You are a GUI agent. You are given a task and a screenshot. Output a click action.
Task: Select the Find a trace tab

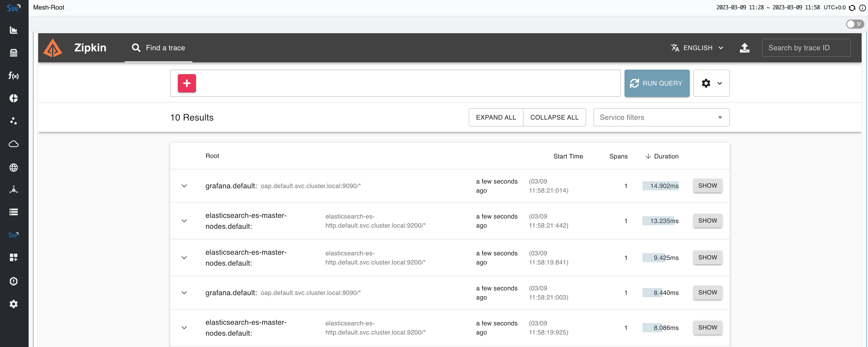(x=158, y=48)
